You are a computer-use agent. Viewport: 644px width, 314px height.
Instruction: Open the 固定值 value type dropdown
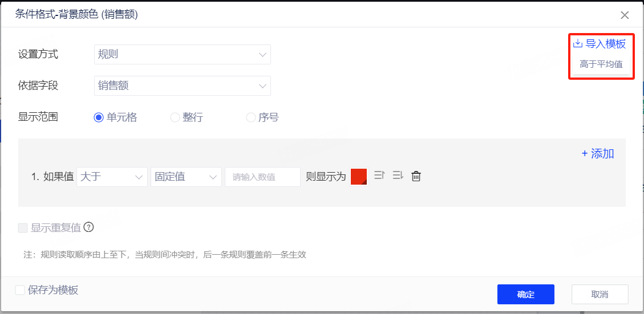tap(186, 177)
